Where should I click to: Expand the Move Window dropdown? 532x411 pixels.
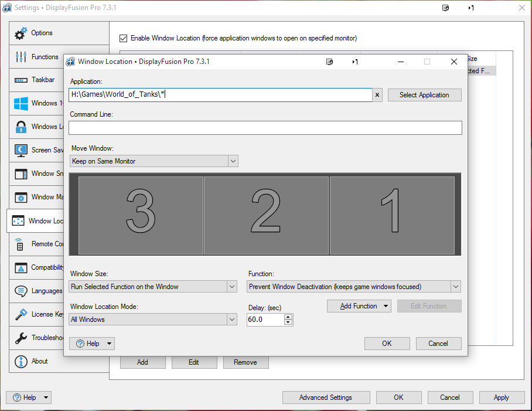click(233, 161)
